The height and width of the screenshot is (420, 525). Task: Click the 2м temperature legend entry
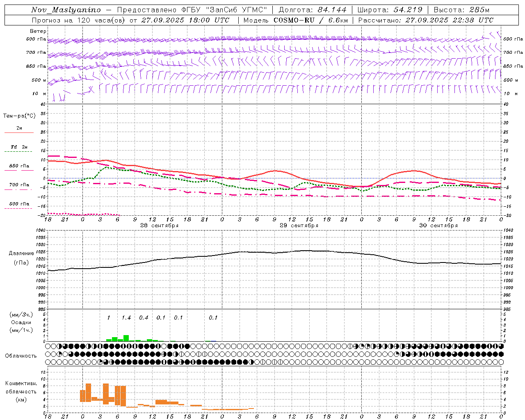pyautogui.click(x=19, y=128)
